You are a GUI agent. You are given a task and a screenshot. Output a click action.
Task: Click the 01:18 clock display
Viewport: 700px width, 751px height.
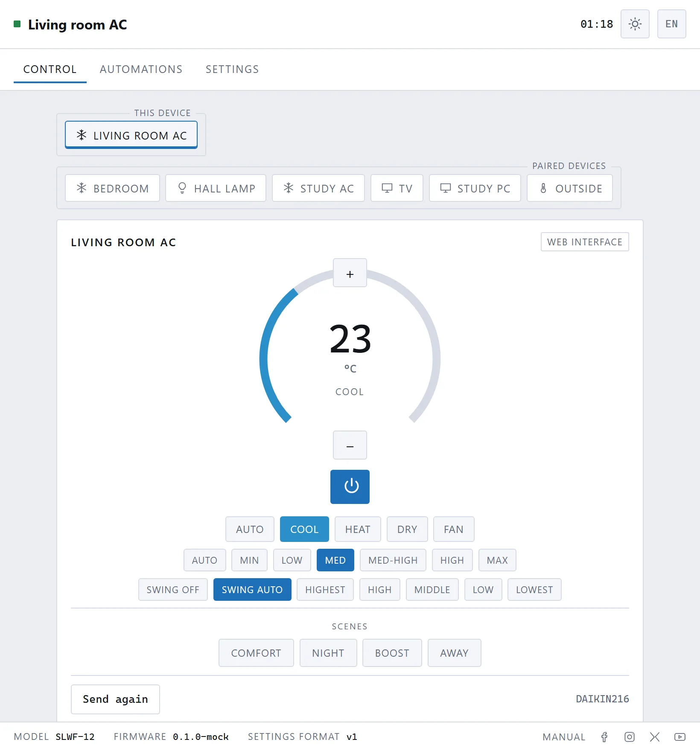click(596, 24)
